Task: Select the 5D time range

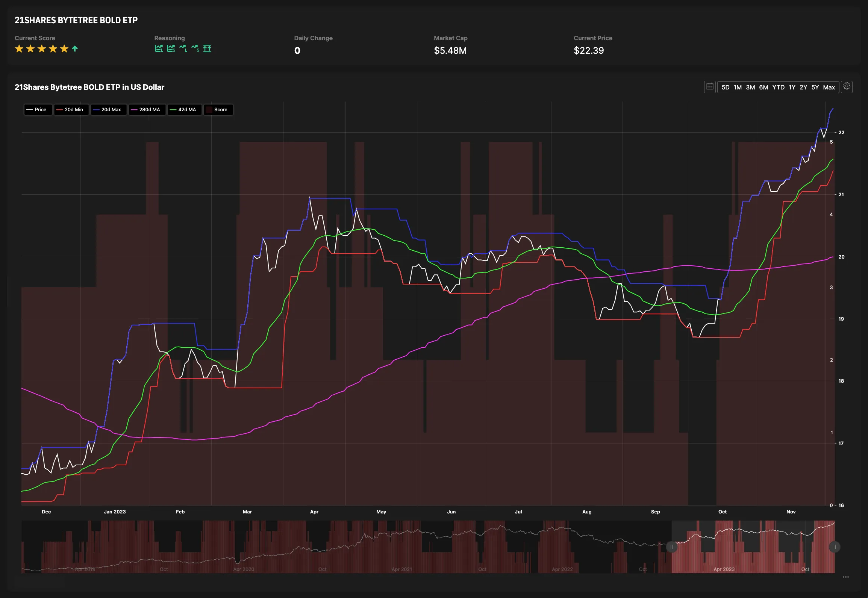Action: [726, 87]
